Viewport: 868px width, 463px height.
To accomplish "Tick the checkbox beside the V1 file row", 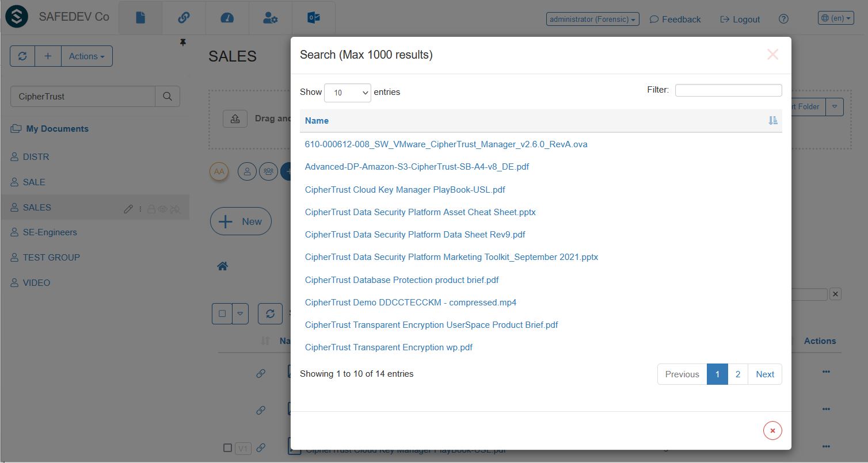I will (x=227, y=447).
